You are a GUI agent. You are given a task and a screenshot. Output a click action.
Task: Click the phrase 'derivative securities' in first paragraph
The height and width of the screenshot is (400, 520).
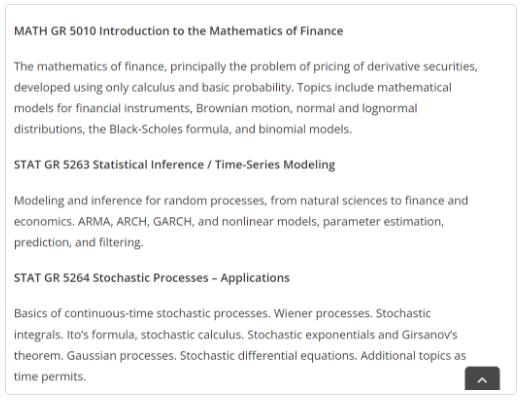[x=421, y=67]
